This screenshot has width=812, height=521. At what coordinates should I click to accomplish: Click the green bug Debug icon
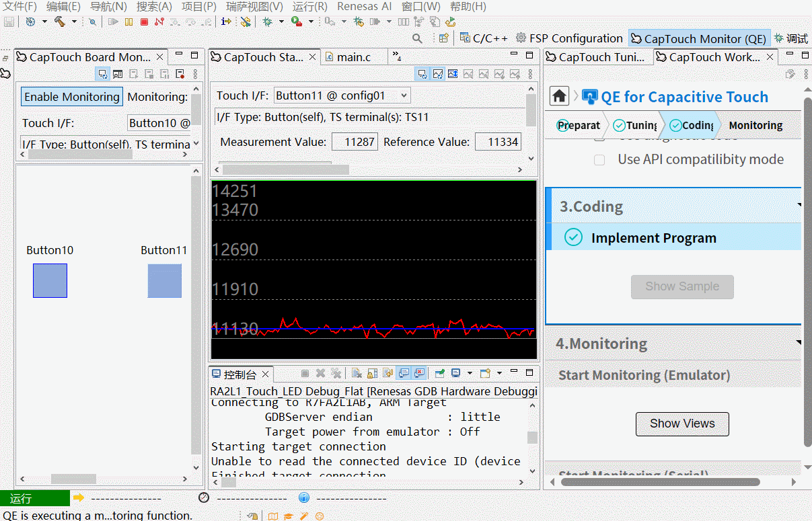click(x=267, y=22)
